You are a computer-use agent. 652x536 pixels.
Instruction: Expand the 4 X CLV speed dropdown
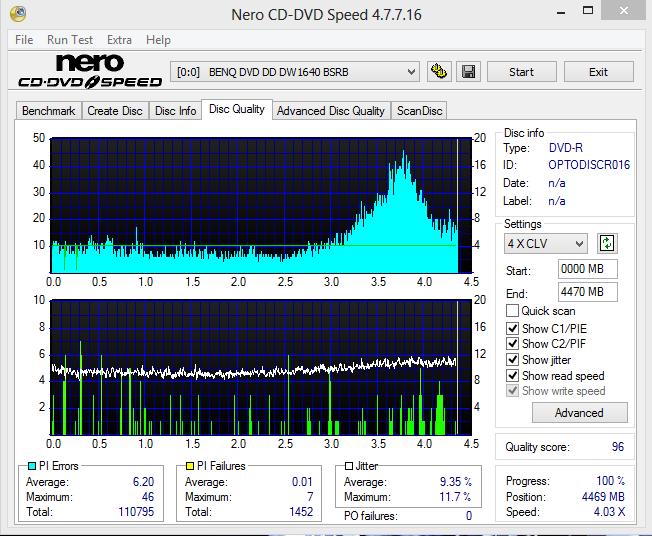tap(546, 244)
